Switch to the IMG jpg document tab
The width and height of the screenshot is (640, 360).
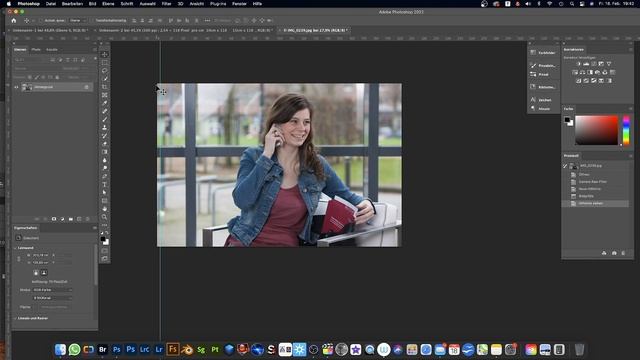click(314, 30)
